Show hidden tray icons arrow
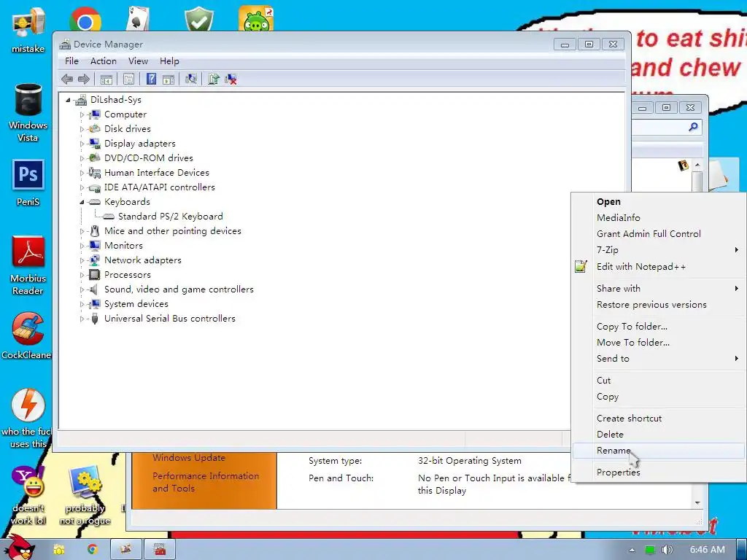The image size is (747, 560). point(632,550)
